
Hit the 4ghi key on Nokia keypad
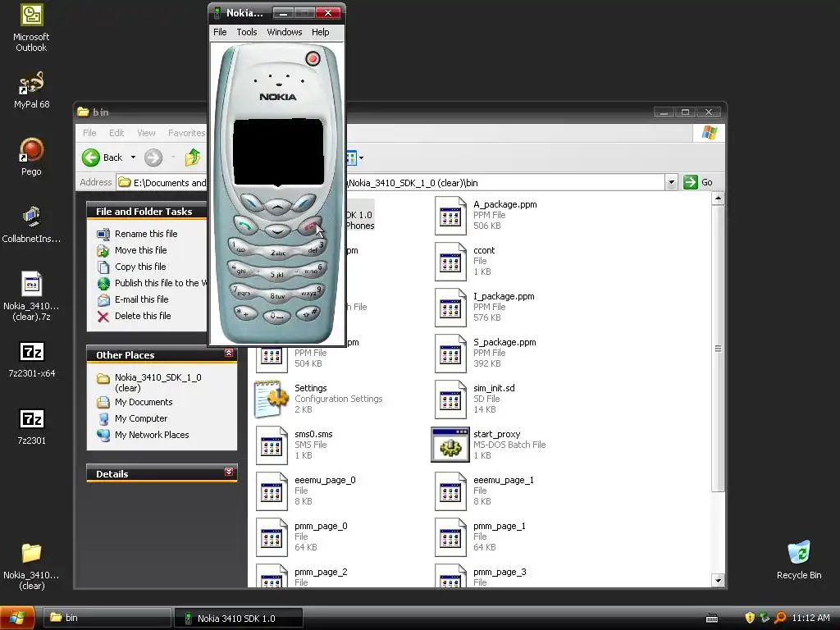click(x=240, y=269)
